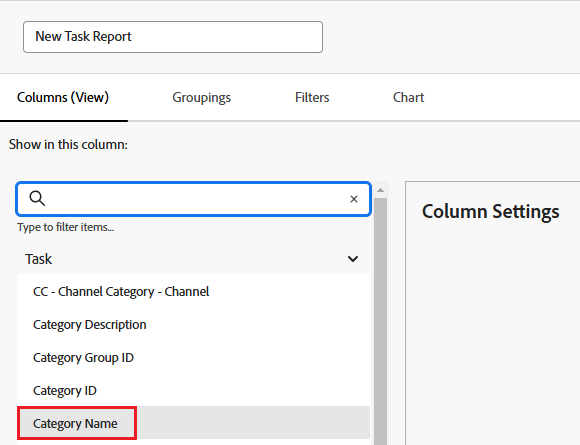Select the Category ID field

pyautogui.click(x=193, y=390)
